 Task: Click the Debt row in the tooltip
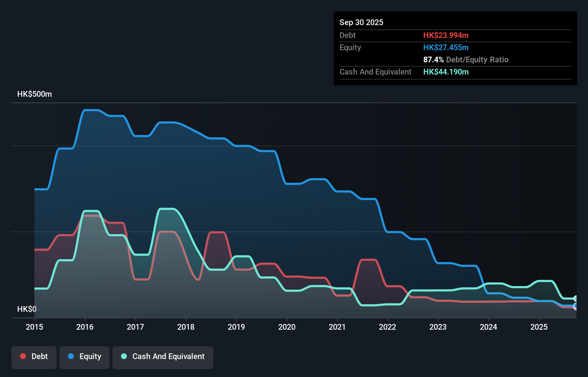(x=347, y=35)
